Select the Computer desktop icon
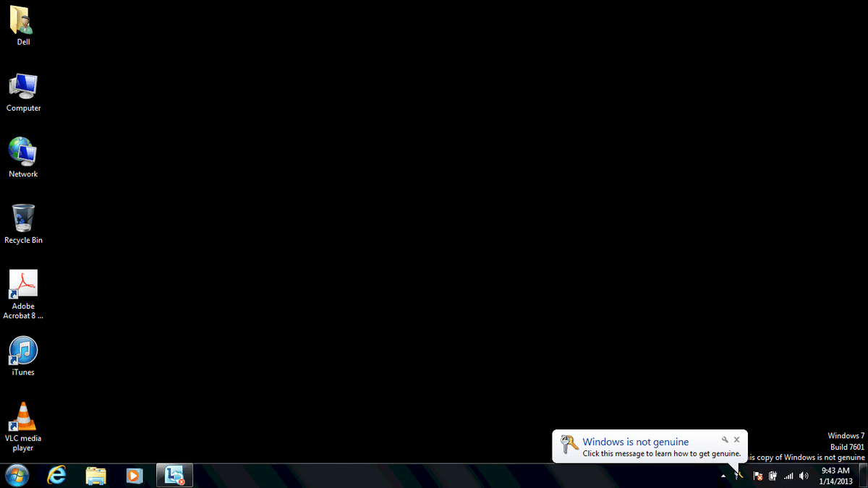 point(23,92)
